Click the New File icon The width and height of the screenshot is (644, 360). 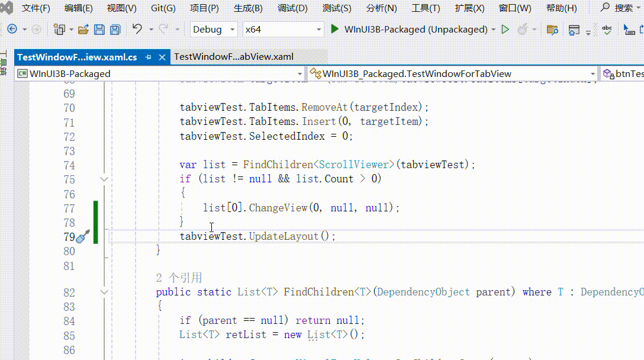point(59,28)
